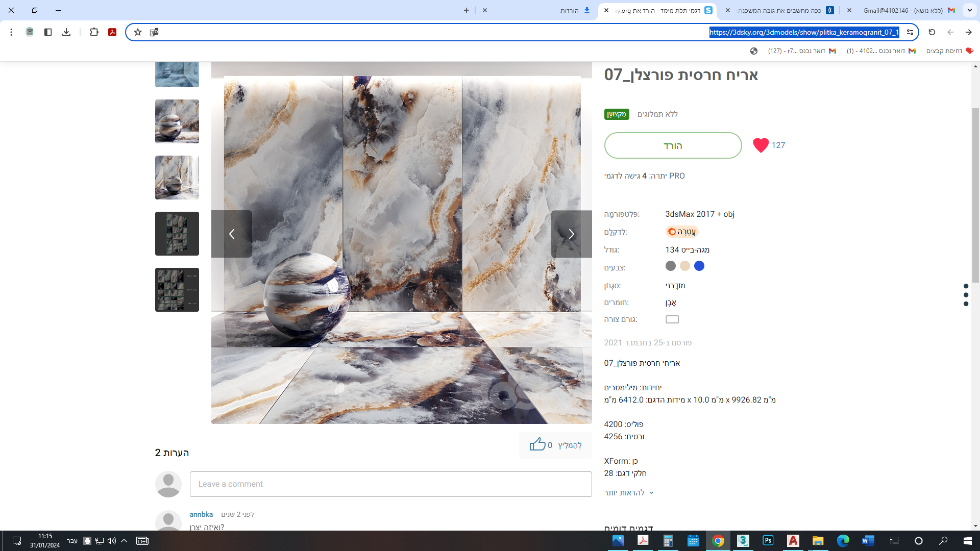The height and width of the screenshot is (551, 980).
Task: Click the Leave a comment field
Action: pyautogui.click(x=390, y=484)
